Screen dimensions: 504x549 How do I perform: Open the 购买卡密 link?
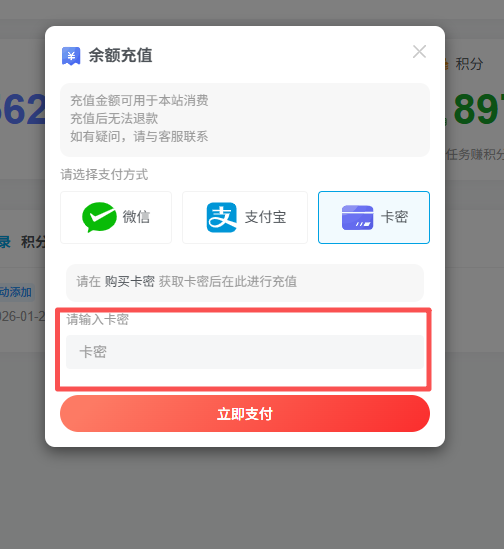click(x=130, y=282)
